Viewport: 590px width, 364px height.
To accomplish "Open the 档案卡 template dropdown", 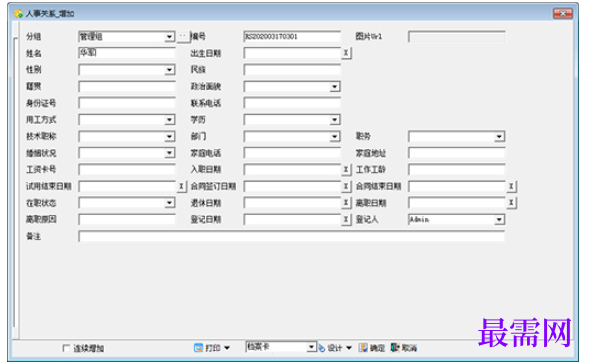I will [311, 347].
